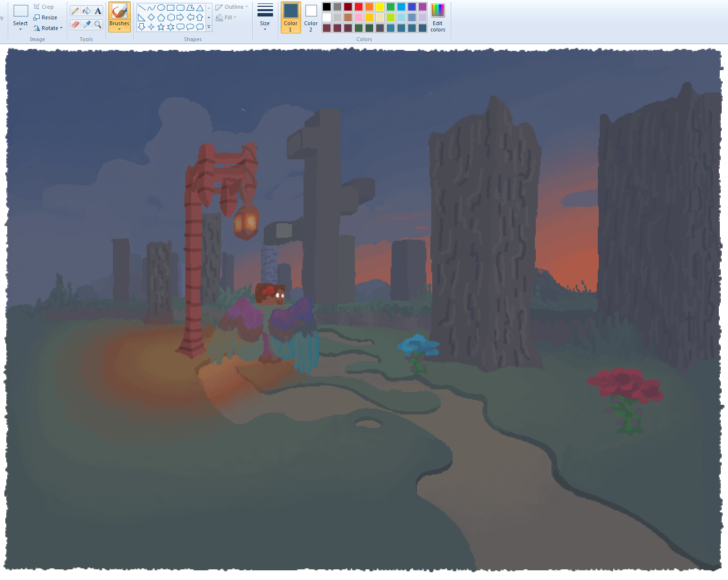Image resolution: width=728 pixels, height=580 pixels.
Task: Expand the Shapes gallery more arrow
Action: click(x=209, y=27)
